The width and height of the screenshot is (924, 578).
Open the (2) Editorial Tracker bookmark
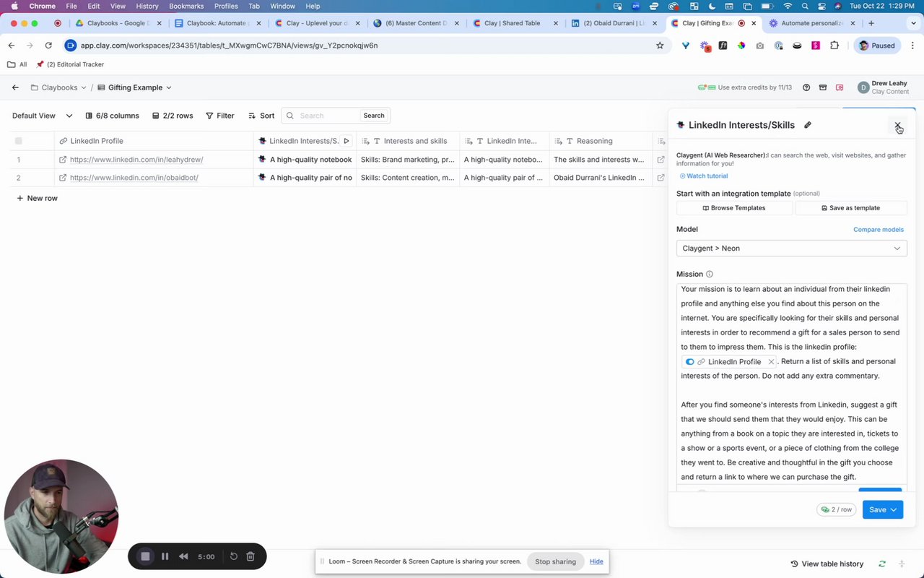coord(70,64)
